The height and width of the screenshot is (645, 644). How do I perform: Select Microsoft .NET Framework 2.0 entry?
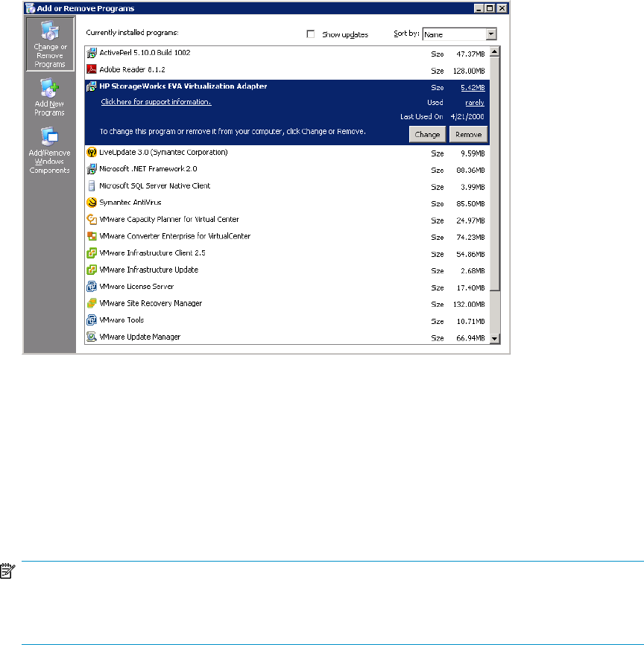click(x=287, y=170)
